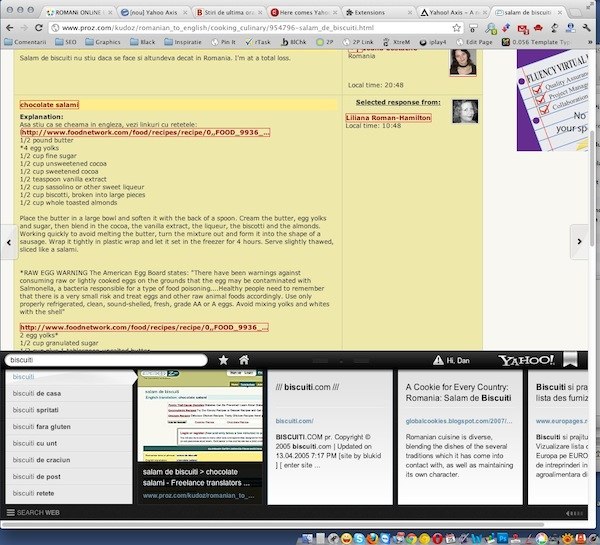Screen dimensions: 600x545
Task: Select suggestion biscuiti de craciun
Action: click(69, 460)
